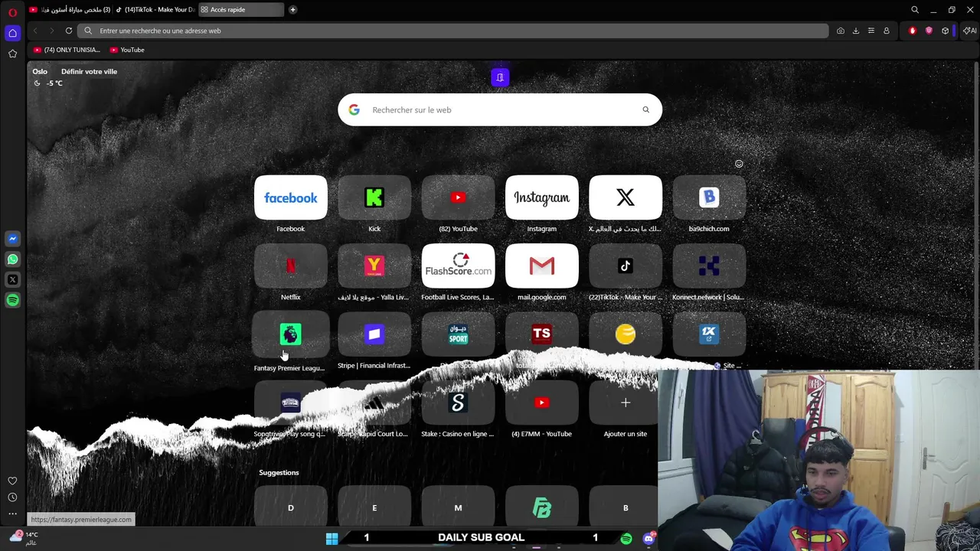Open the TS speed dial tile
The width and height of the screenshot is (980, 551).
(x=542, y=334)
